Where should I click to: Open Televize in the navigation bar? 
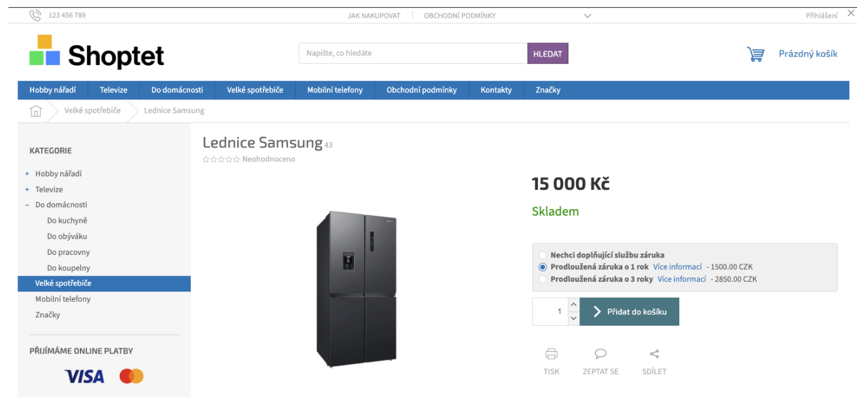point(113,90)
